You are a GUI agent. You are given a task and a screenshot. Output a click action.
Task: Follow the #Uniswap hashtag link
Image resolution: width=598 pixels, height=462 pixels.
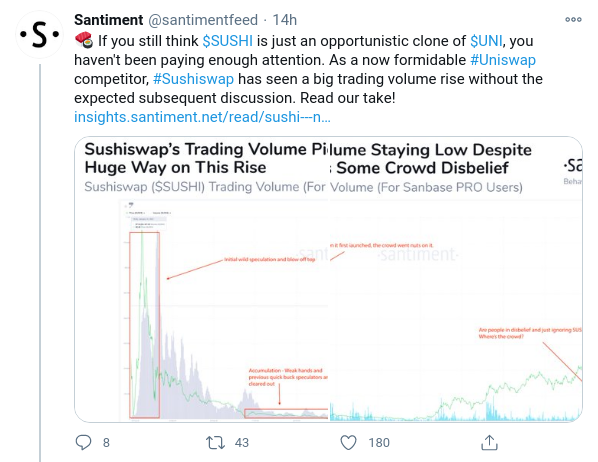tap(503, 60)
